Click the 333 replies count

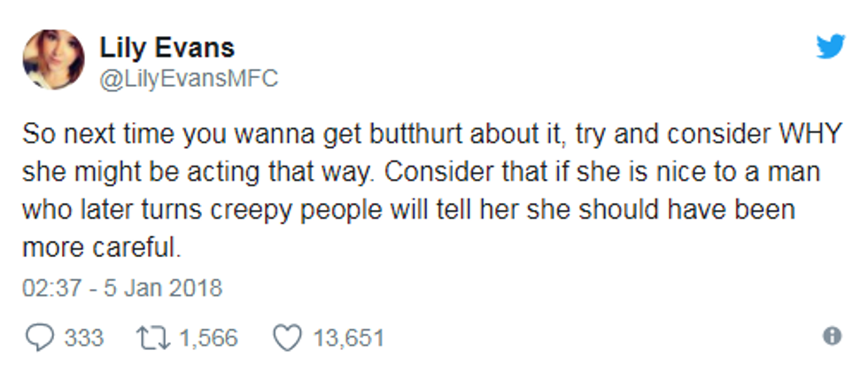pos(84,338)
